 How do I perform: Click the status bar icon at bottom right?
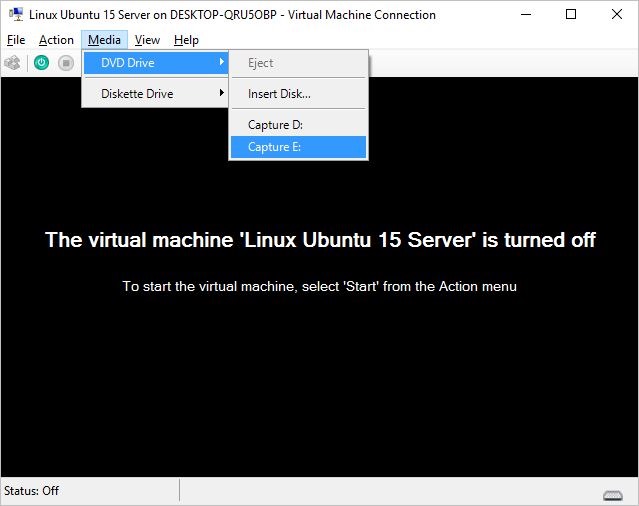click(613, 494)
